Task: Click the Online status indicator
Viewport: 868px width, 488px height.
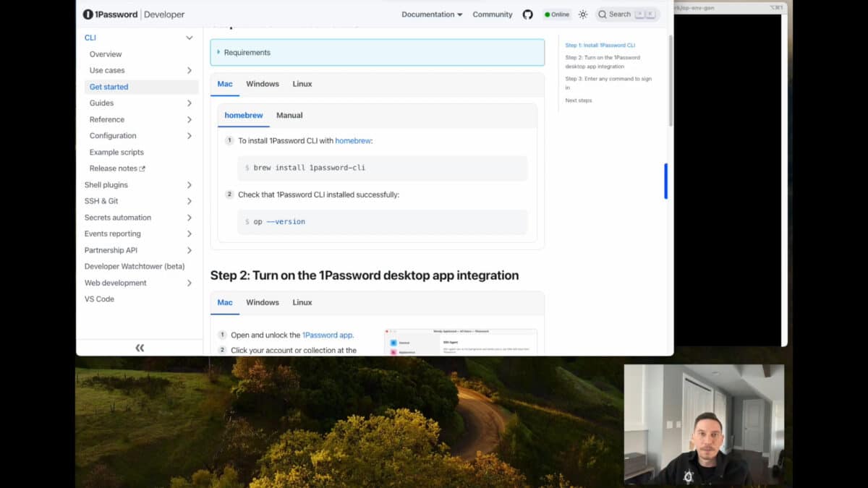Action: (556, 14)
